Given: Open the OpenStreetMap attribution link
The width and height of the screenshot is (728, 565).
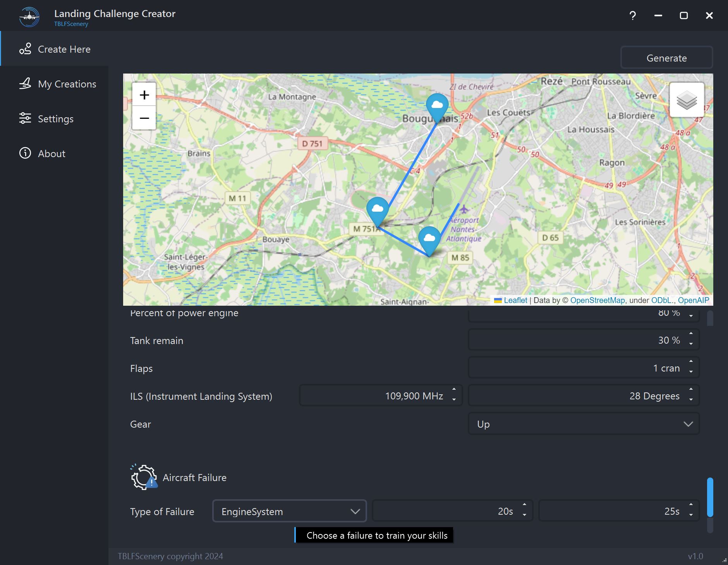Looking at the screenshot, I should click(597, 300).
